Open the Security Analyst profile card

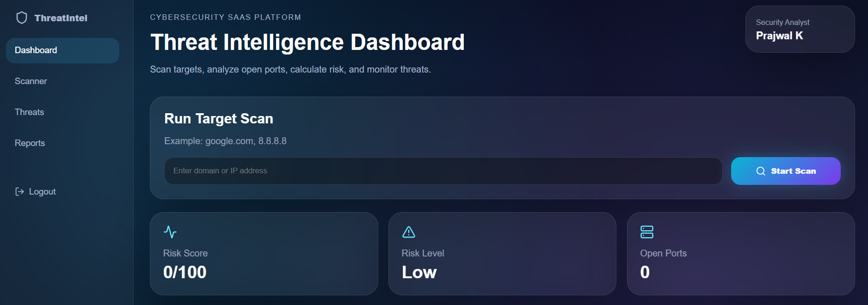coord(800,29)
